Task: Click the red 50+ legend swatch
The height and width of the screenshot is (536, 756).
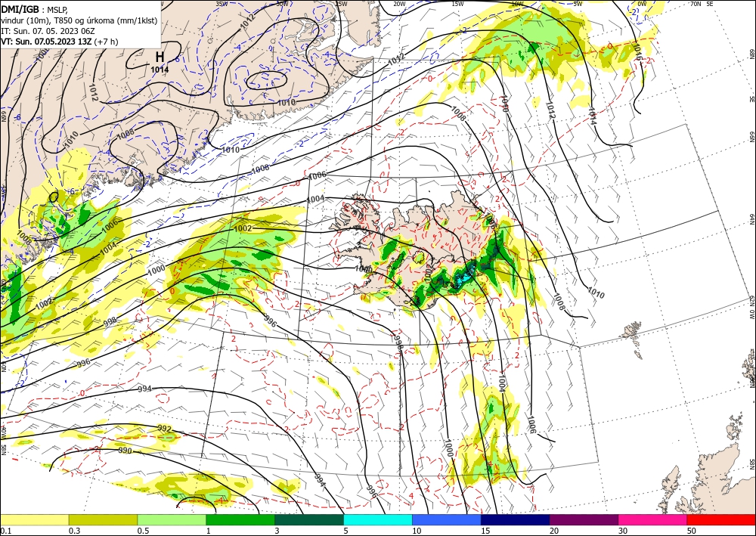Action: coord(721,519)
